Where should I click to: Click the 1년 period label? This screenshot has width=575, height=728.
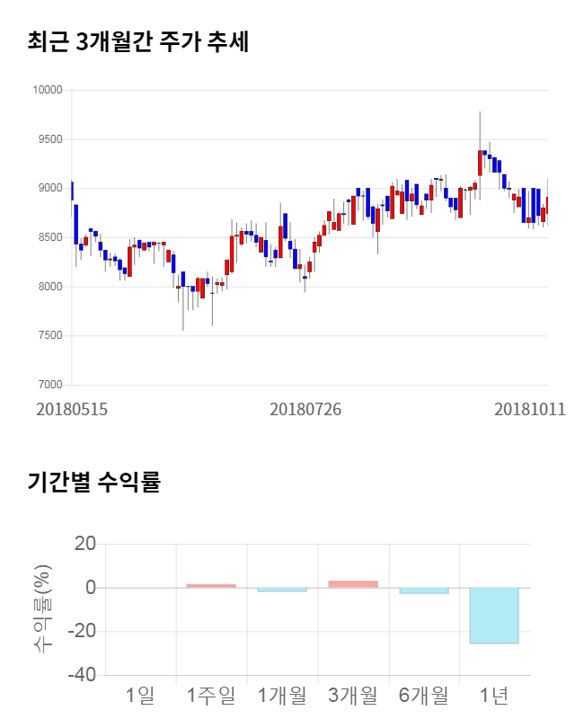pos(494,695)
